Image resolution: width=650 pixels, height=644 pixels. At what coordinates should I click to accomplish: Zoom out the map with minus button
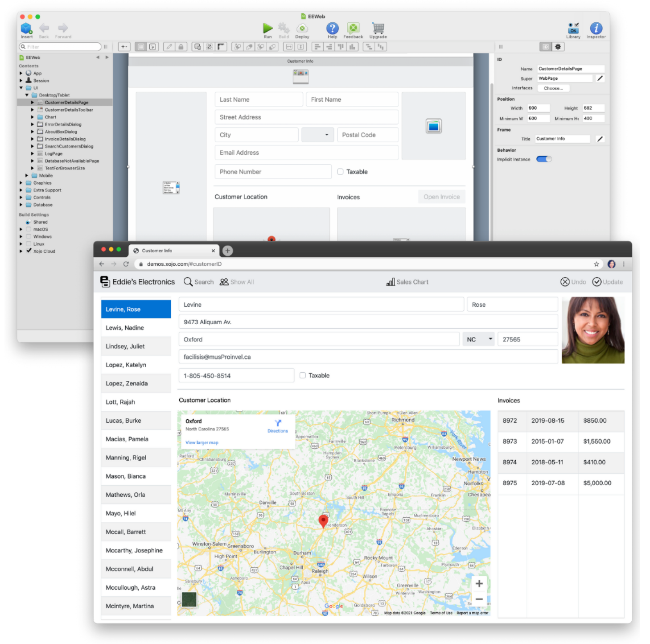(479, 599)
